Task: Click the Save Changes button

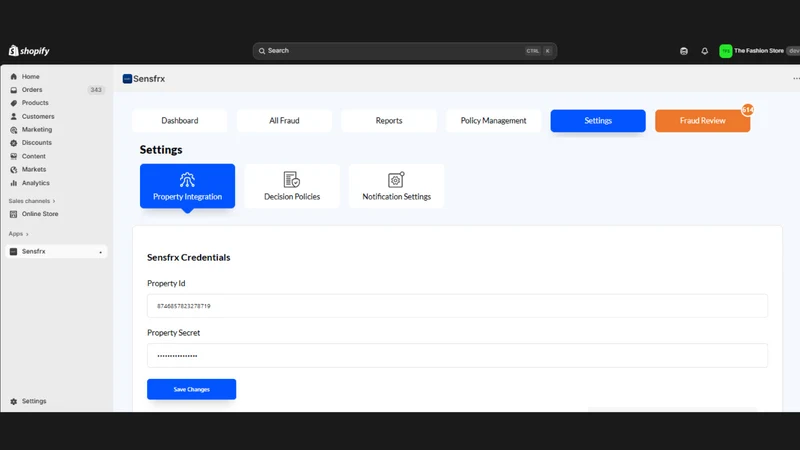Action: click(x=191, y=389)
